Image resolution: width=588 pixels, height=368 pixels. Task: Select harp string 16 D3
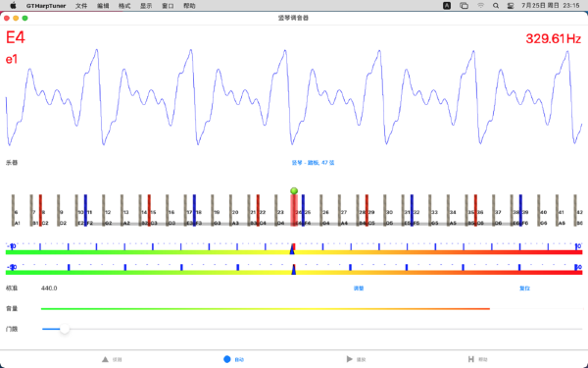pos(168,210)
